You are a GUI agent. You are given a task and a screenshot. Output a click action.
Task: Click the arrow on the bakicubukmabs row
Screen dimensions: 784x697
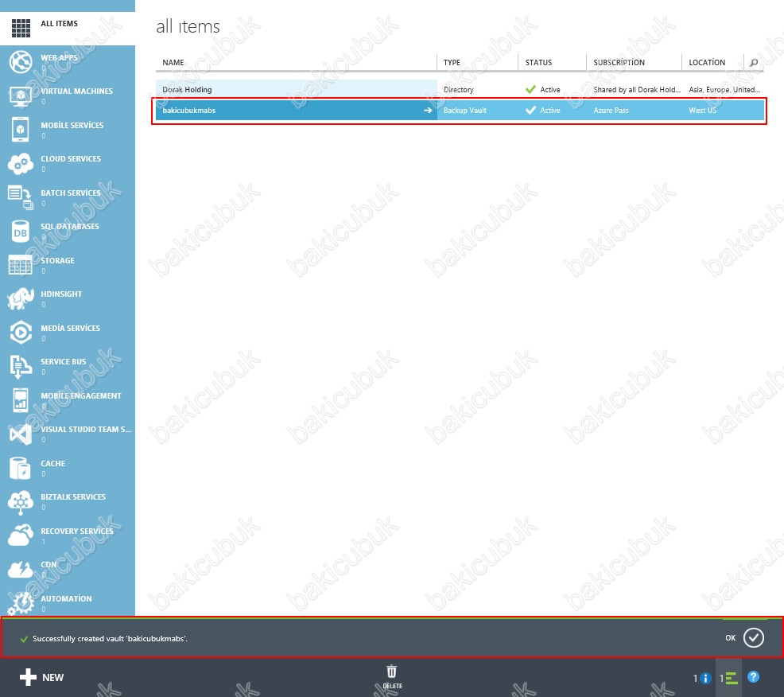coord(428,110)
